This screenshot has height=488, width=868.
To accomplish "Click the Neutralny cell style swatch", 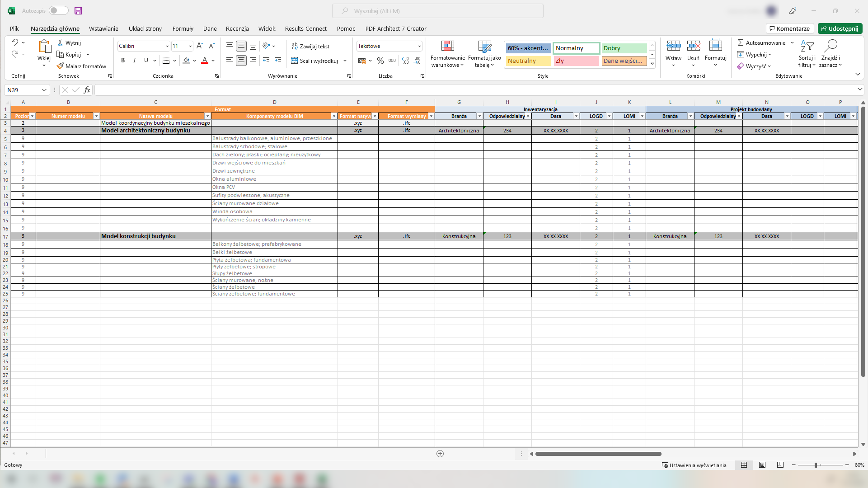I will pyautogui.click(x=528, y=61).
